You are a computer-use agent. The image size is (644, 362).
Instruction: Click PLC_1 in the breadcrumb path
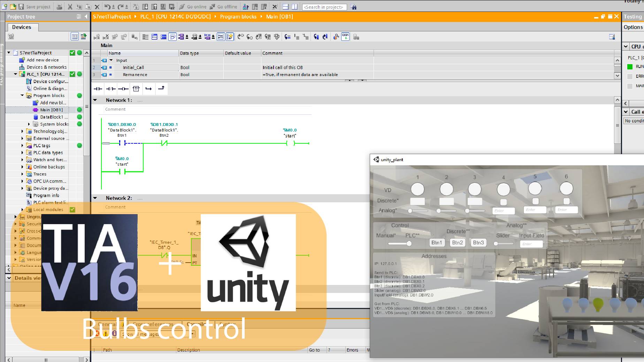pyautogui.click(x=175, y=16)
